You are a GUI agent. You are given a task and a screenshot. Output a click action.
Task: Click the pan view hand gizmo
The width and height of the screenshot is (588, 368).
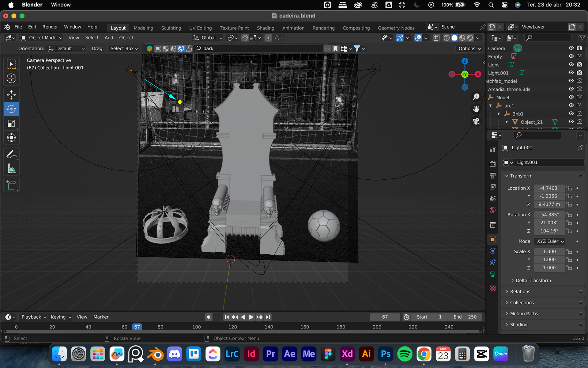[476, 109]
